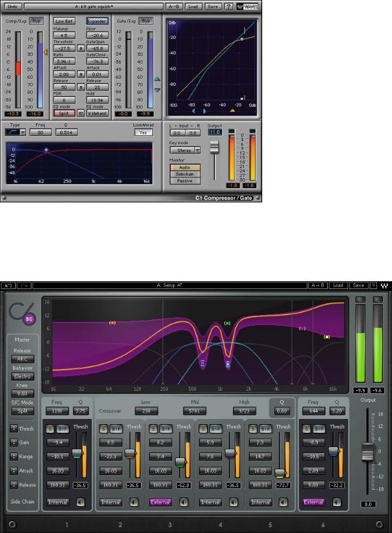Click the C1 Ratio value field 3.96:1
The height and width of the screenshot is (533, 392).
tap(64, 62)
